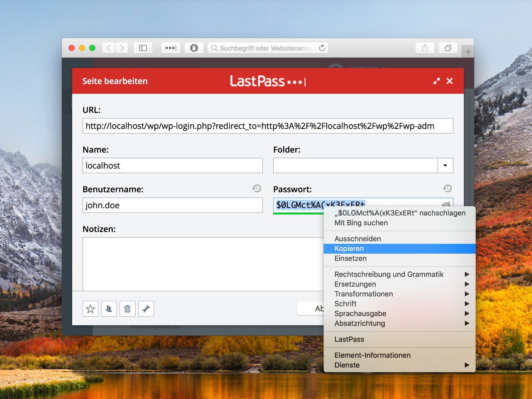The image size is (532, 399).
Task: Mark entry as favorite with star icon
Action: click(x=90, y=309)
